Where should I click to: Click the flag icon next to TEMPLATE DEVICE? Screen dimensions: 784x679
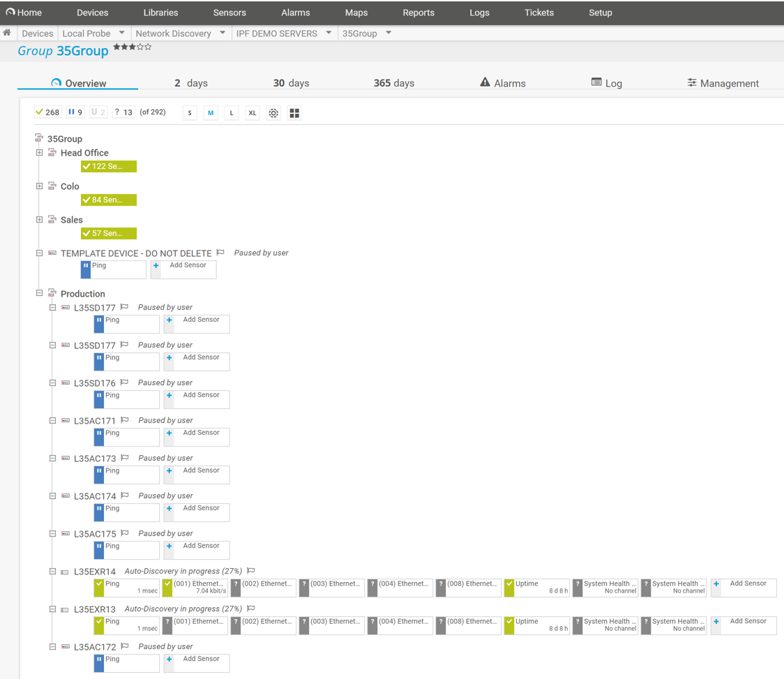click(220, 253)
